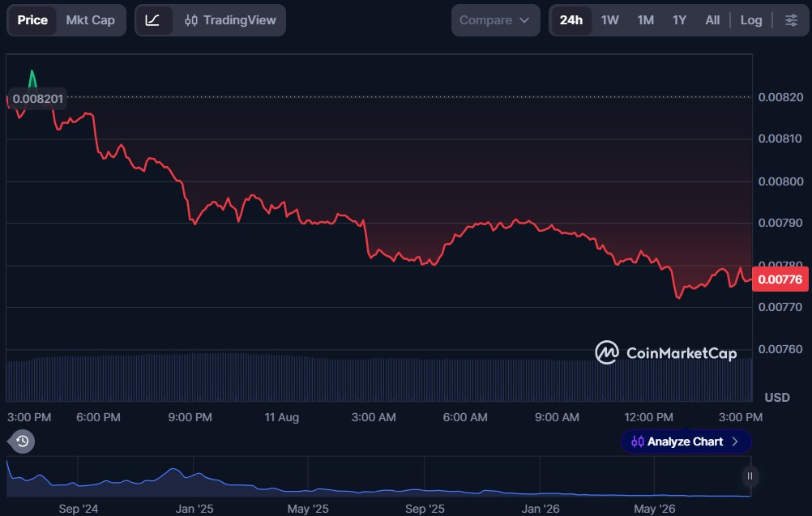
Task: Click the Sep '24 range label
Action: [78, 509]
